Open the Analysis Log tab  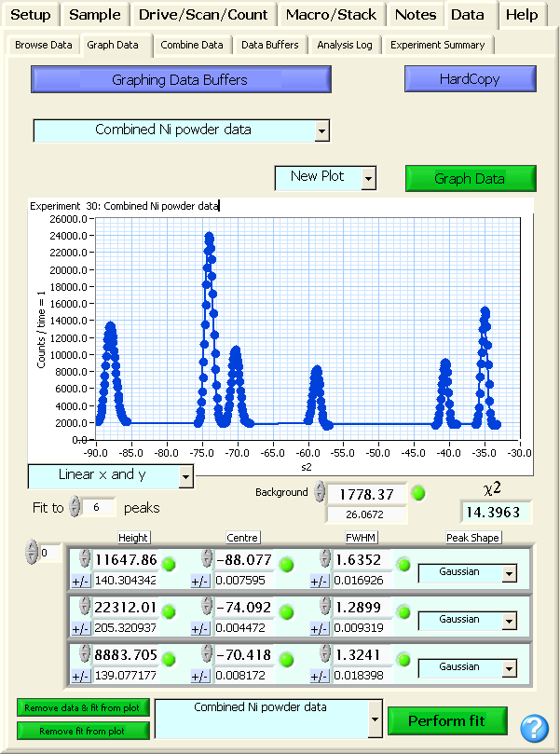pos(345,45)
